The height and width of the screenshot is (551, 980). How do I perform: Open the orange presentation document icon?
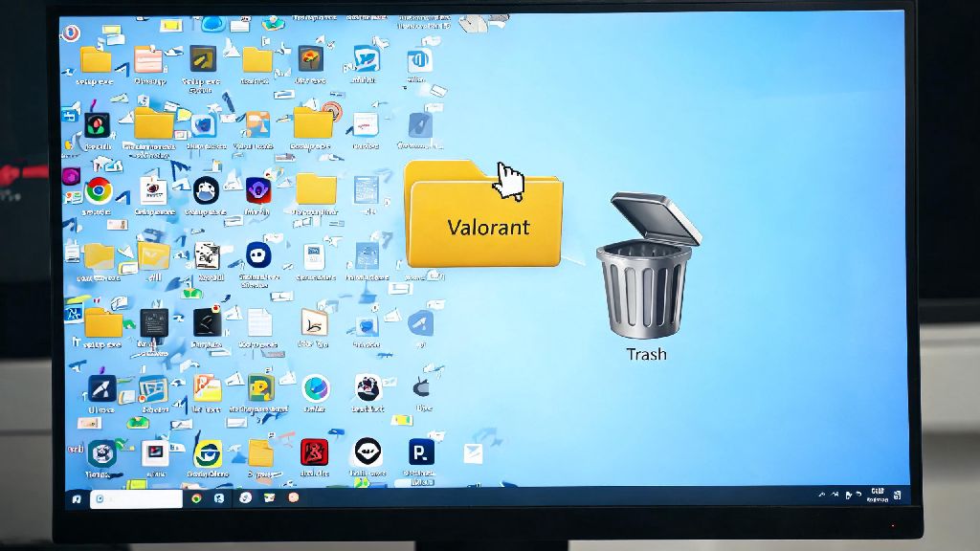click(207, 388)
